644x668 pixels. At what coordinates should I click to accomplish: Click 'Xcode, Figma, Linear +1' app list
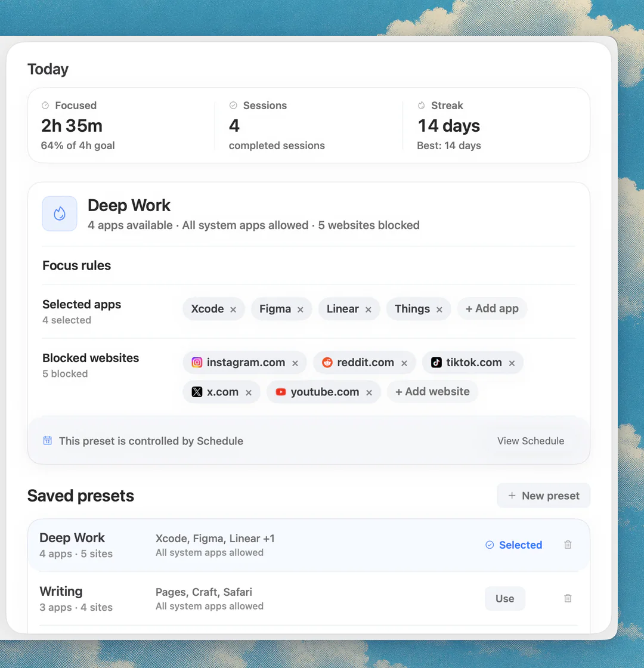pos(215,538)
